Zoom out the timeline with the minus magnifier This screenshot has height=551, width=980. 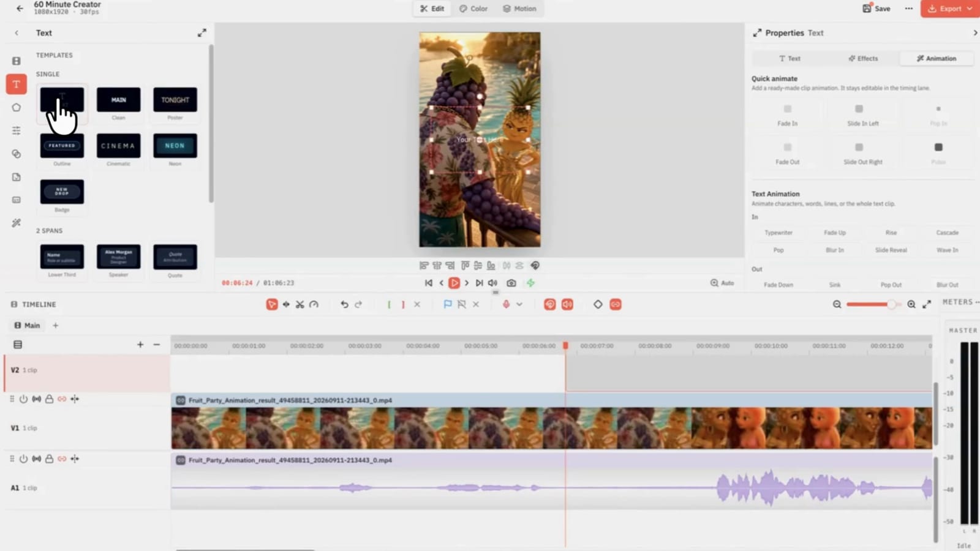click(x=837, y=304)
